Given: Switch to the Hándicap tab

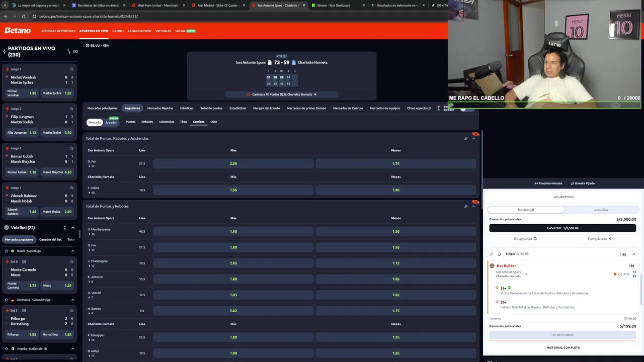Looking at the screenshot, I should click(x=187, y=108).
